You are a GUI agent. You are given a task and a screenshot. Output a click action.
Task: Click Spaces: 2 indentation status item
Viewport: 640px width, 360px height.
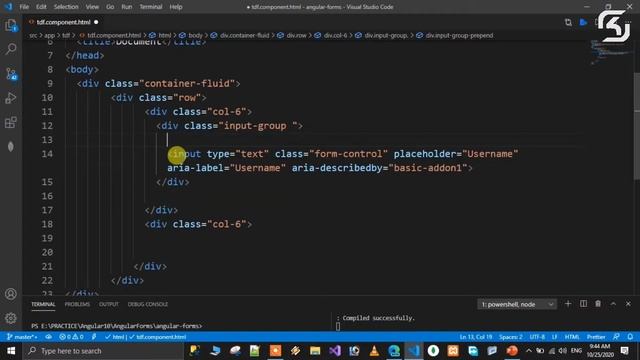(x=511, y=337)
